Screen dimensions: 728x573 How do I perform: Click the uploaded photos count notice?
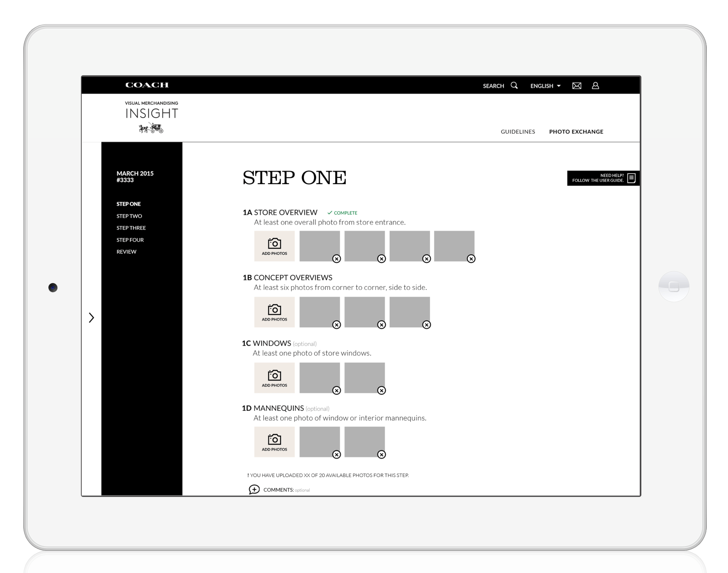click(328, 475)
